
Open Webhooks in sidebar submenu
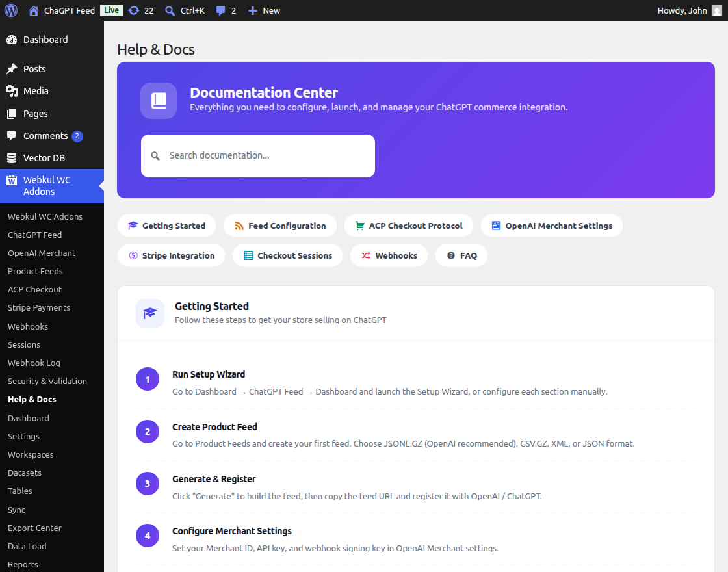(28, 326)
